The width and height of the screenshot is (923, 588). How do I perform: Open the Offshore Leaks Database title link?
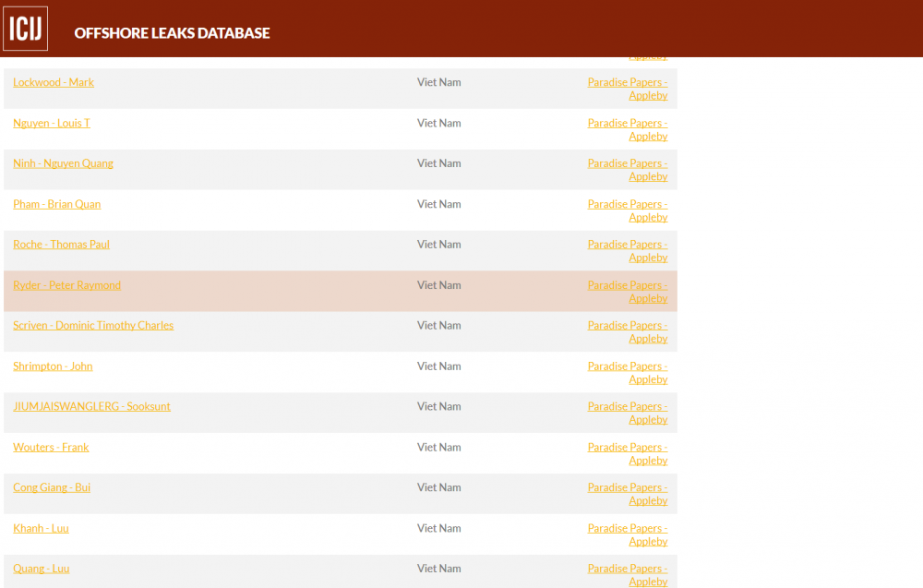tap(172, 33)
